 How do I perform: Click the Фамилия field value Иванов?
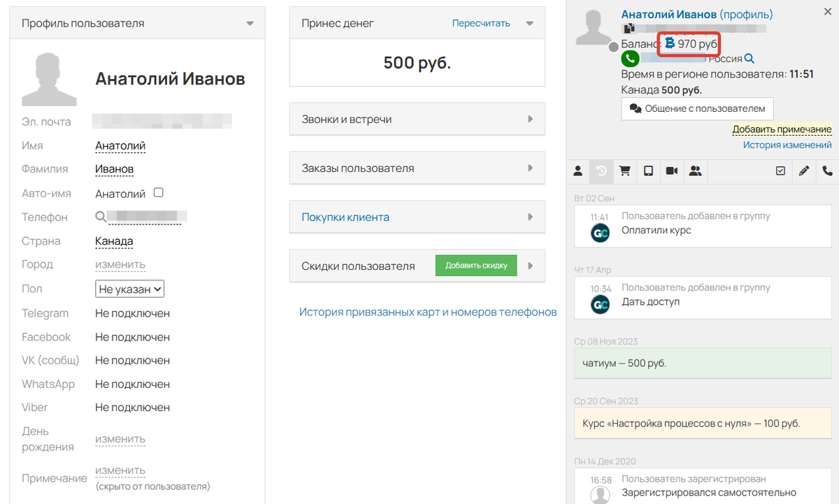114,169
